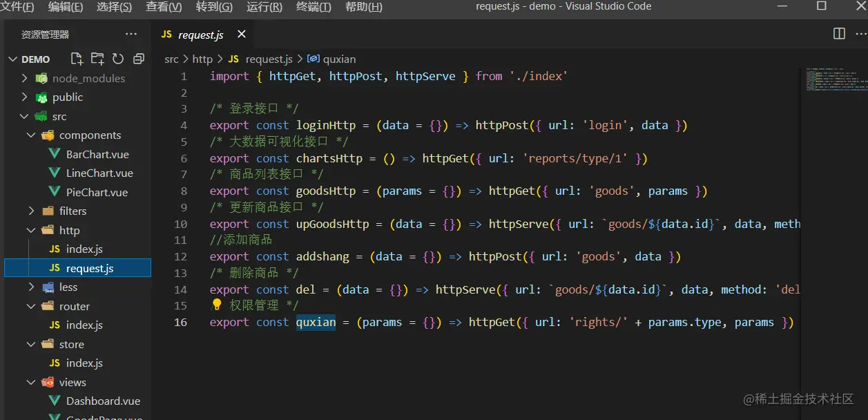Click the lightbulb quick fix icon on line 15
The width and height of the screenshot is (868, 420).
coord(217,305)
